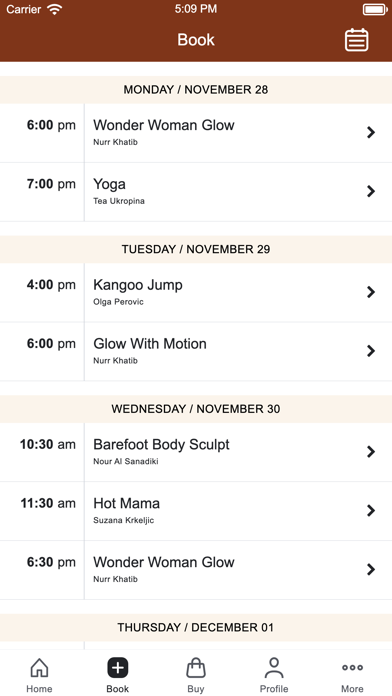392x696 pixels.
Task: Click the Wi-Fi status icon
Action: 55,9
